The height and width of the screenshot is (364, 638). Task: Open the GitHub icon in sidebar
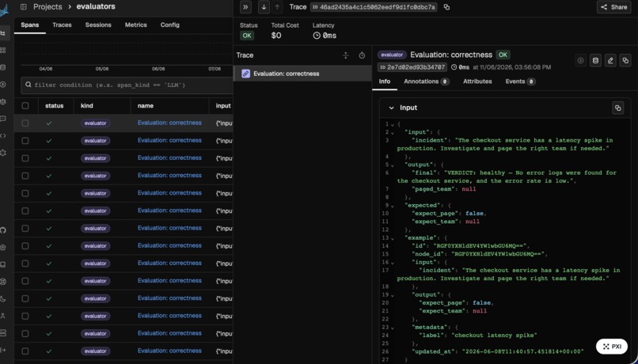(3, 230)
